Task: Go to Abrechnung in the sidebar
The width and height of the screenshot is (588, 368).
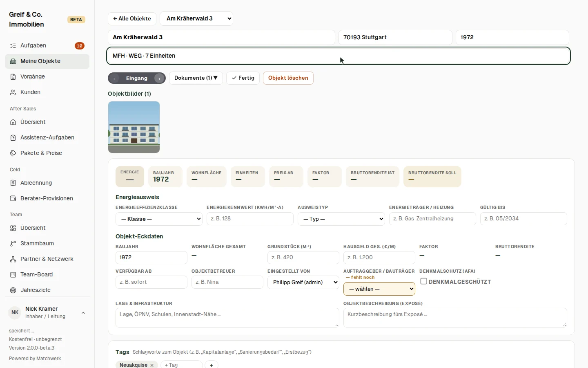Action: (47, 183)
